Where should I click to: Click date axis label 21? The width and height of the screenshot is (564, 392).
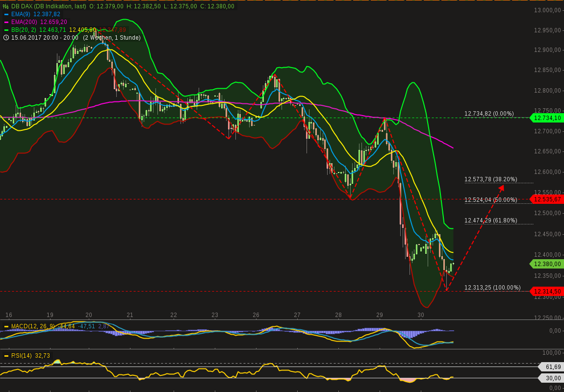pyautogui.click(x=130, y=315)
